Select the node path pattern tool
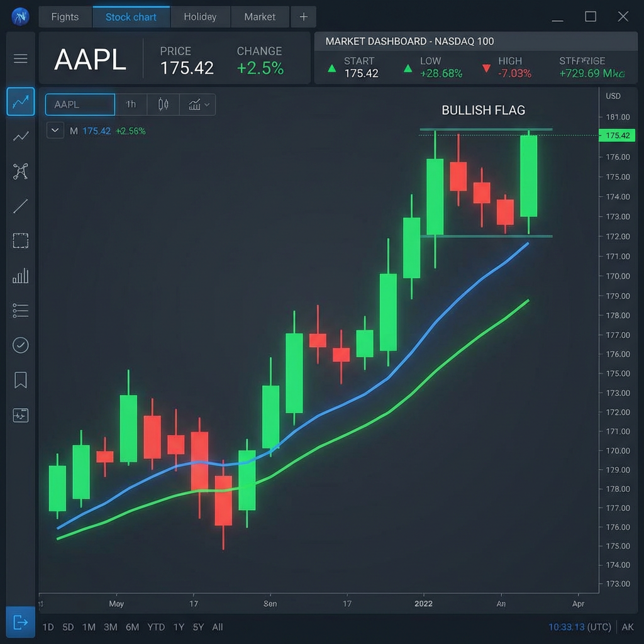Viewport: 644px width, 644px height. pos(21,171)
